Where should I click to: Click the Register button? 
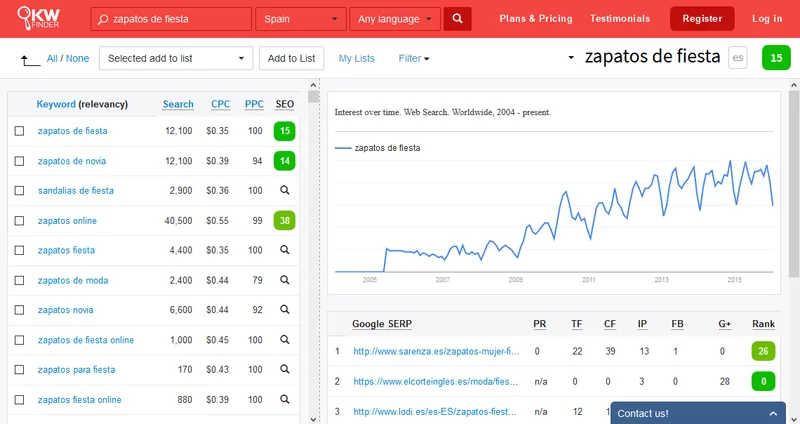coord(702,18)
